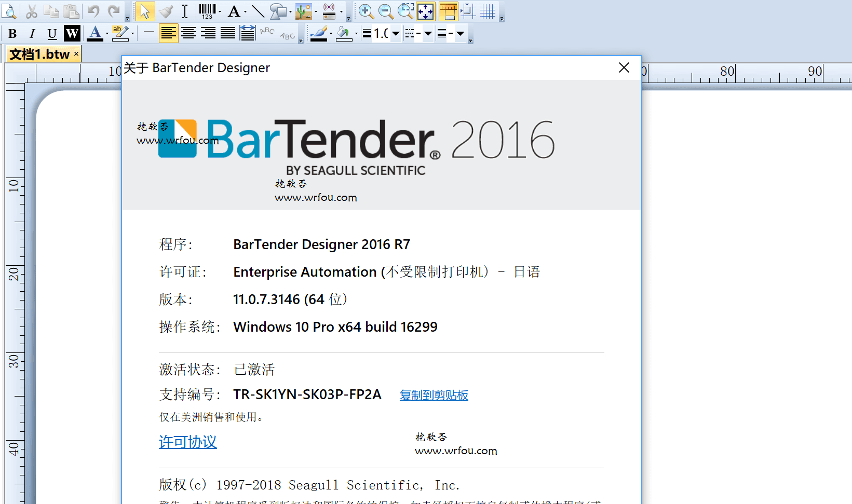Toggle the grid display

click(x=488, y=11)
